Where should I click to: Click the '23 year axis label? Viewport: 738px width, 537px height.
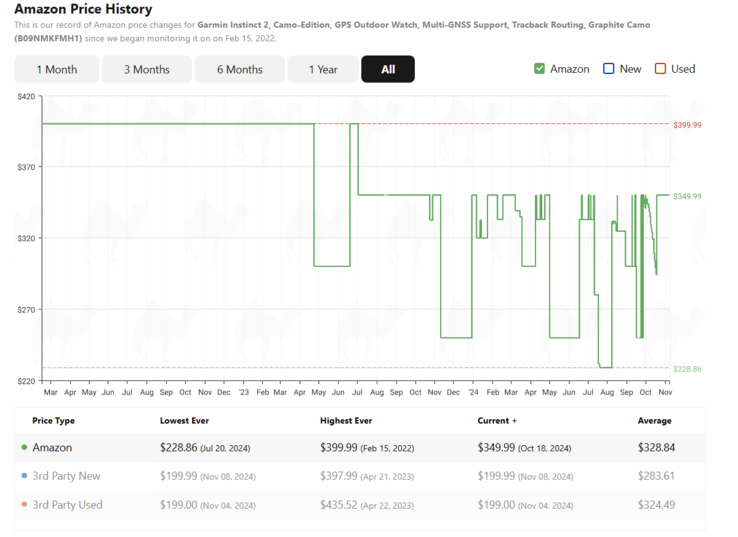243,392
